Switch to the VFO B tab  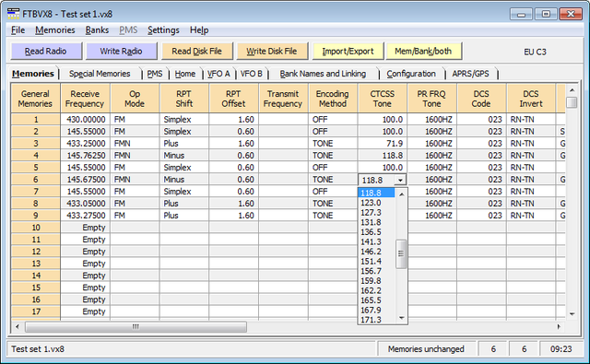click(252, 74)
